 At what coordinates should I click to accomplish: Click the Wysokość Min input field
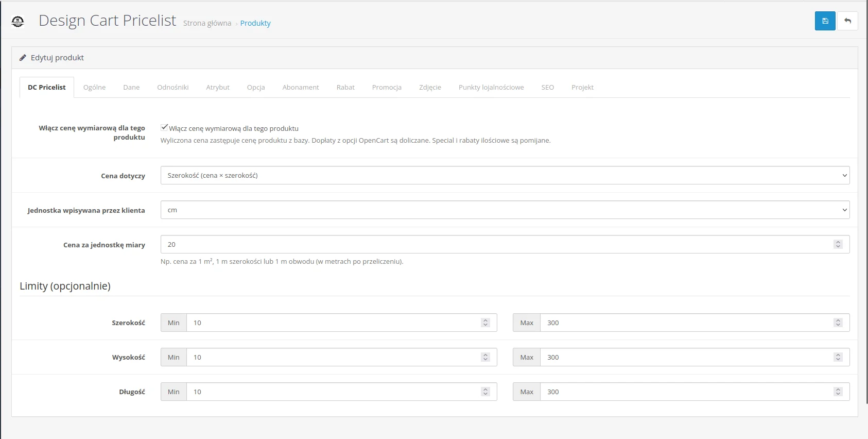pos(342,357)
